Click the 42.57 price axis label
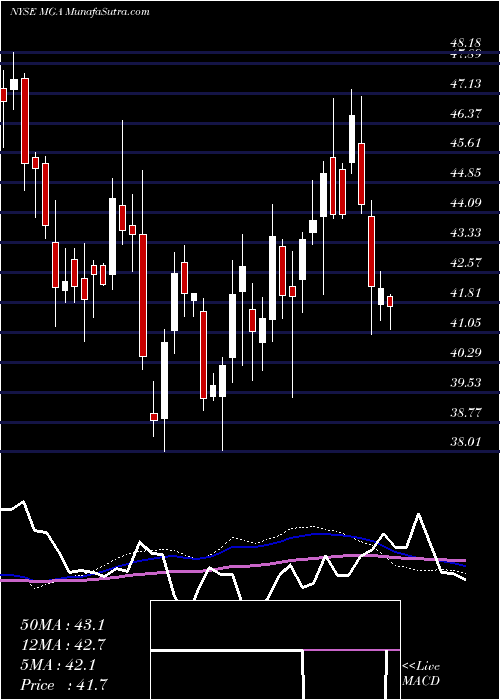500x700 pixels. pos(466,263)
